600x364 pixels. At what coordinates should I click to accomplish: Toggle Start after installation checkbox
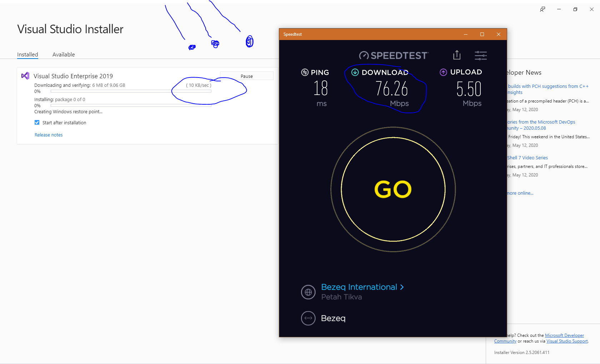click(37, 123)
